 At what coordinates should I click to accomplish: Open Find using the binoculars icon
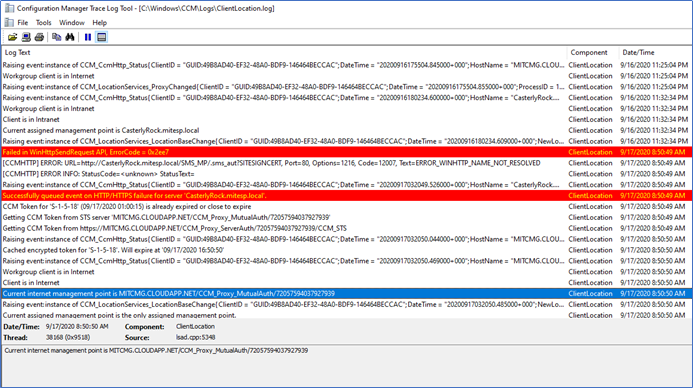pos(70,37)
